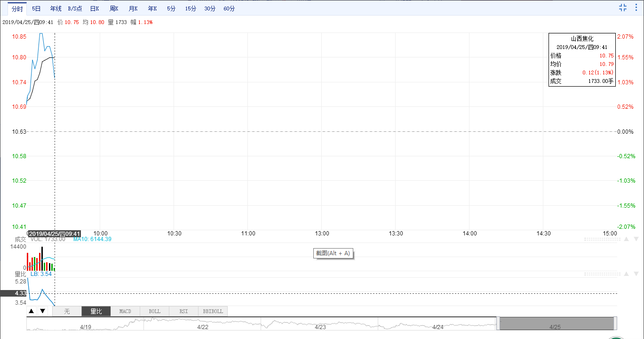Click the dotted drag grip in volume panel

600,239
